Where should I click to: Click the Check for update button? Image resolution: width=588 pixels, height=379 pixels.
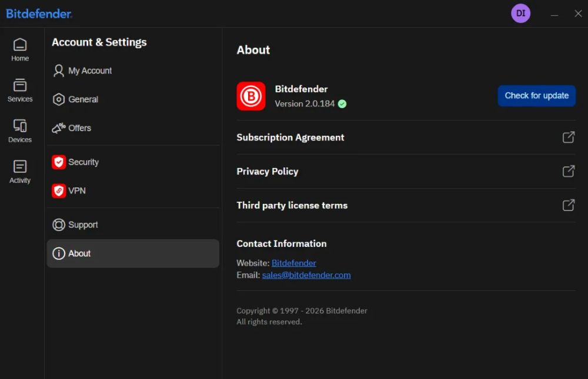click(536, 96)
